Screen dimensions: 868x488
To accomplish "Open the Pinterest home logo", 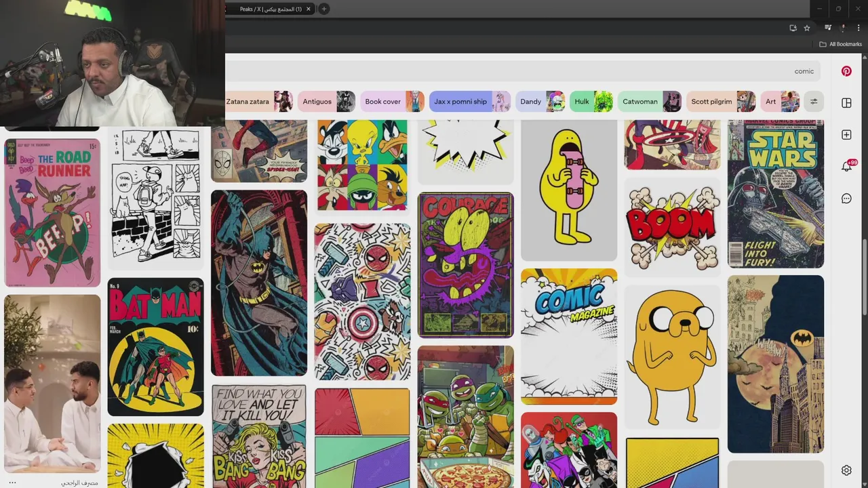I will [846, 71].
